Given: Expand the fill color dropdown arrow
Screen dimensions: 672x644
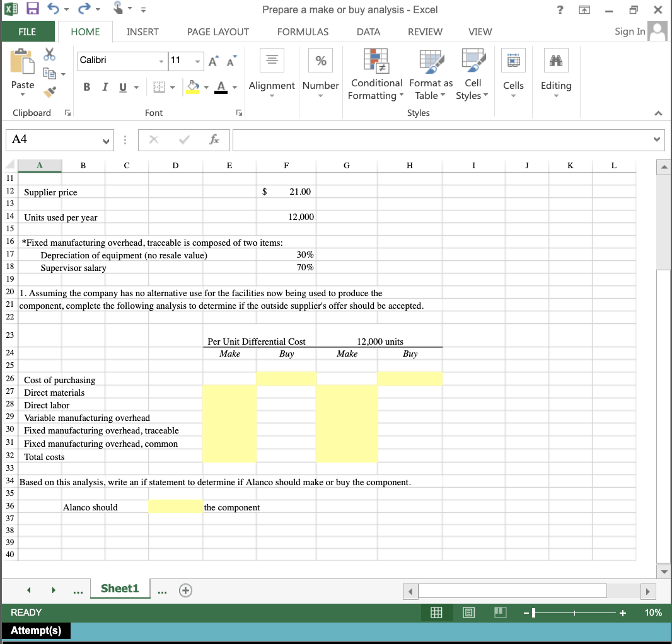Looking at the screenshot, I should [x=207, y=87].
